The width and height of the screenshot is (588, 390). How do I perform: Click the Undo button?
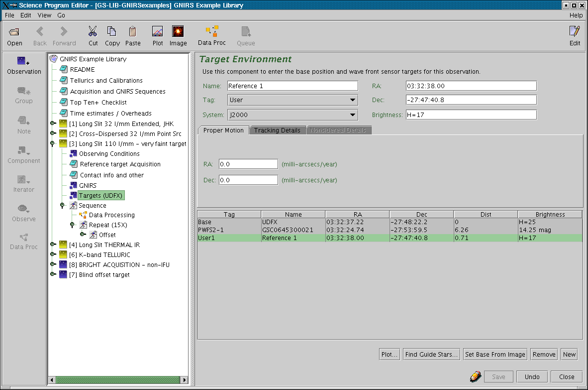pyautogui.click(x=532, y=377)
